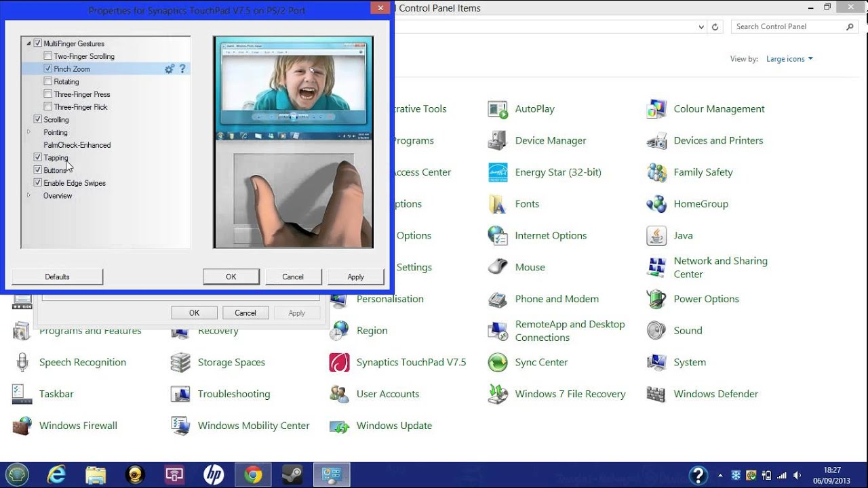Enable the Two-Finger Scrolling checkbox
This screenshot has height=488, width=868.
click(x=48, y=56)
